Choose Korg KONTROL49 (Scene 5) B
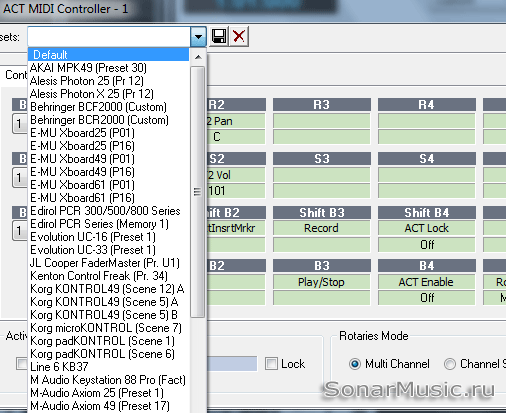 pyautogui.click(x=108, y=315)
